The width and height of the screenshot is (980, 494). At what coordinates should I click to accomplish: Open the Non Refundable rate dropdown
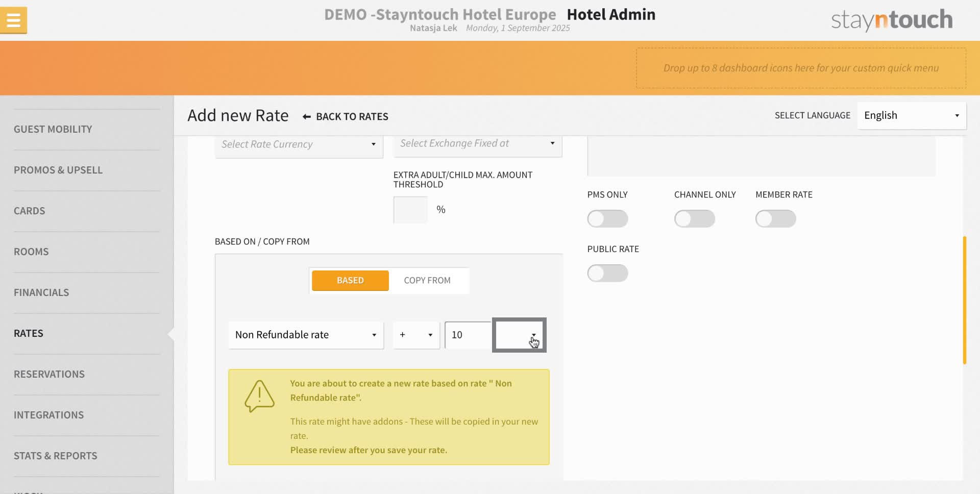[x=306, y=335]
